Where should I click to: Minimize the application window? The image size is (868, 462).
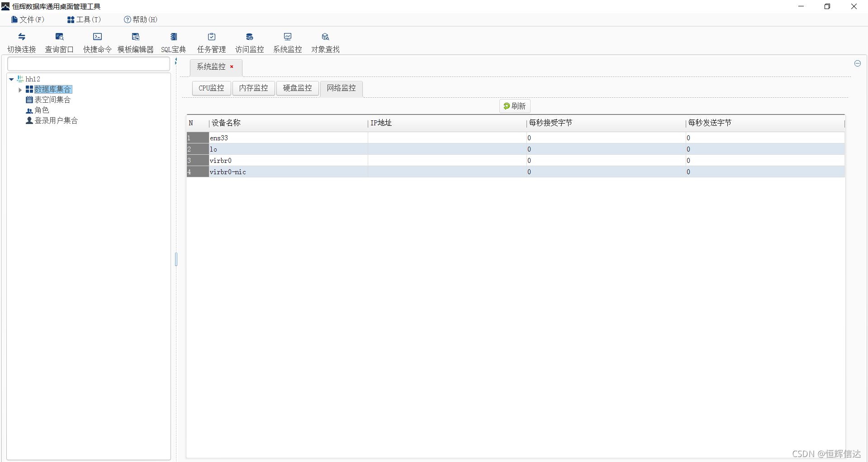[x=801, y=6]
